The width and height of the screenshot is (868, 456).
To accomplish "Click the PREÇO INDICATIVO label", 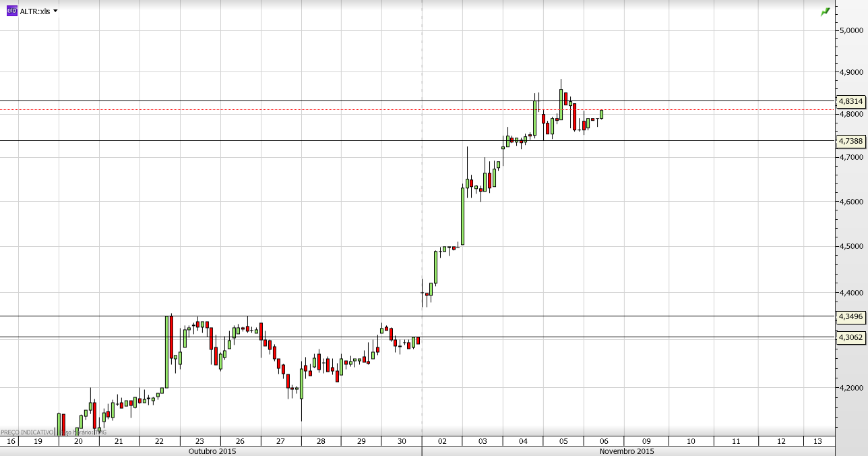I will click(x=27, y=432).
